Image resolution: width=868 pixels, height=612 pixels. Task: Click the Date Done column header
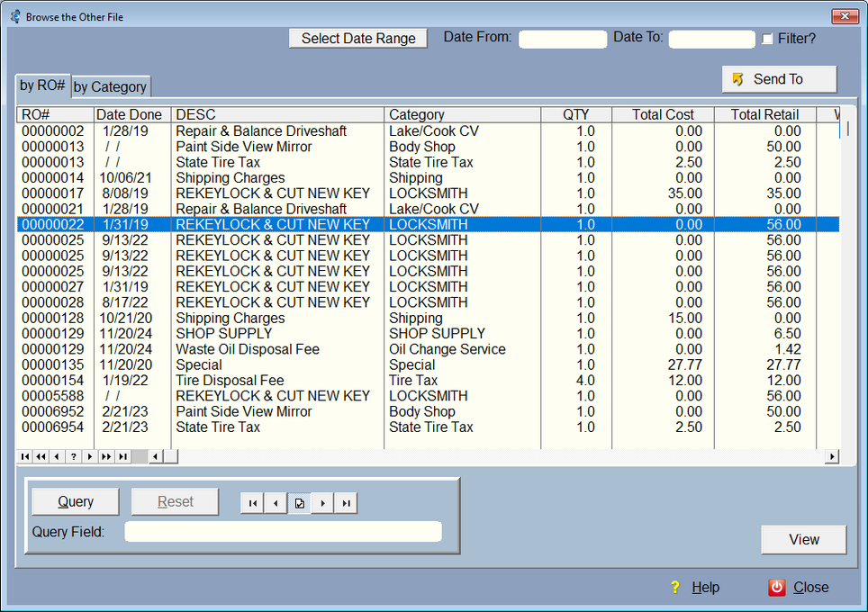point(132,114)
